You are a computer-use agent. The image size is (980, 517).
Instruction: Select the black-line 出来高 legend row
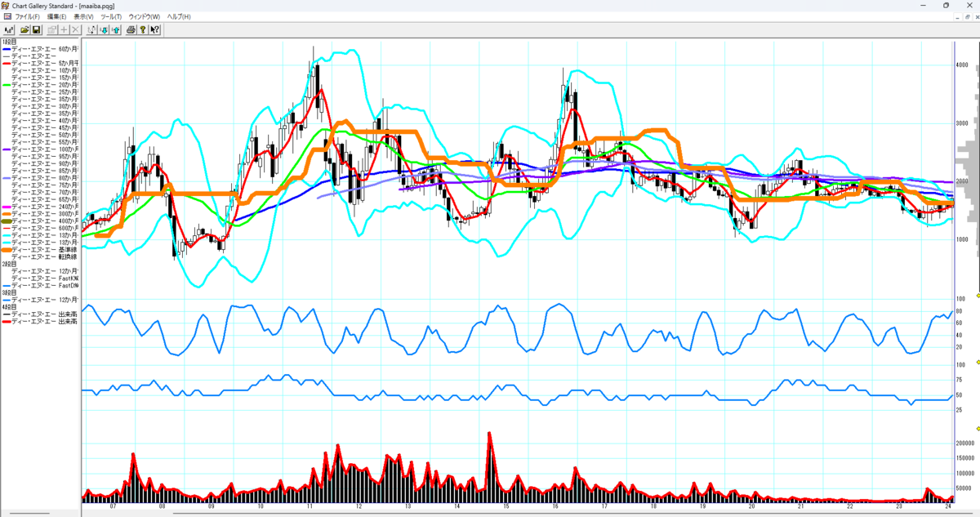(x=41, y=314)
